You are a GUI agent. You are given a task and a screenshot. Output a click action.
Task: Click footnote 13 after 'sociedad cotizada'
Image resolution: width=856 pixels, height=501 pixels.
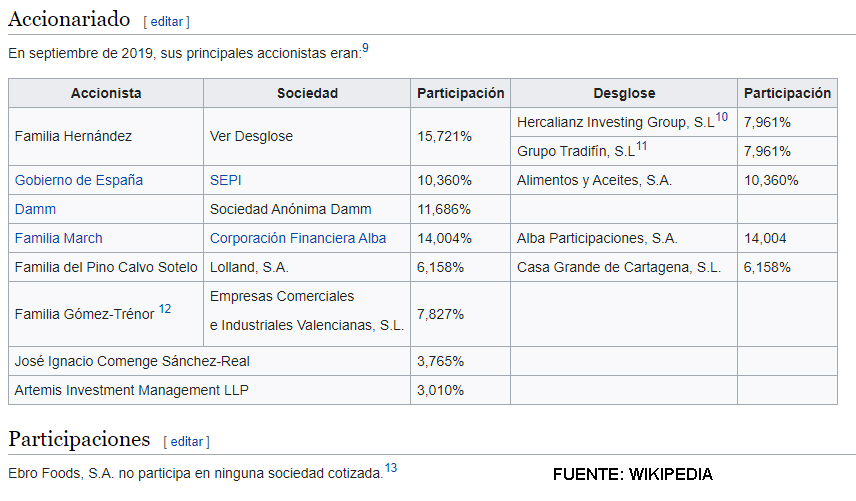tap(391, 466)
